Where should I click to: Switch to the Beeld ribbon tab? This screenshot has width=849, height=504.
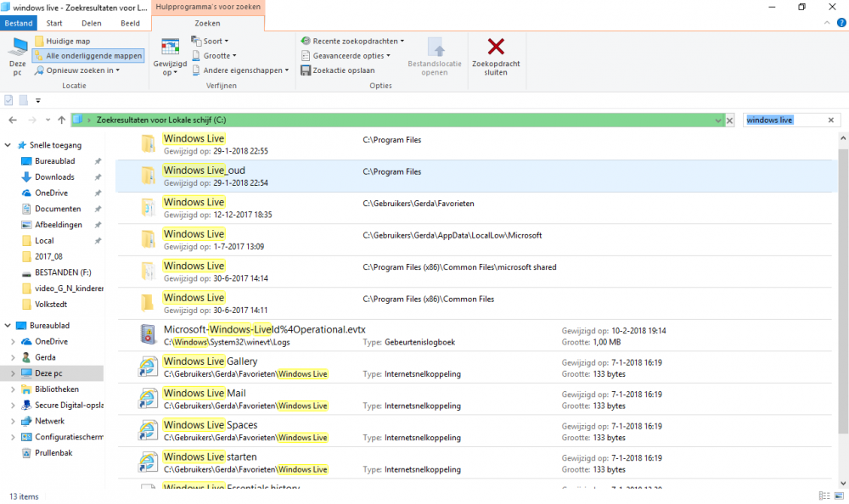[130, 23]
